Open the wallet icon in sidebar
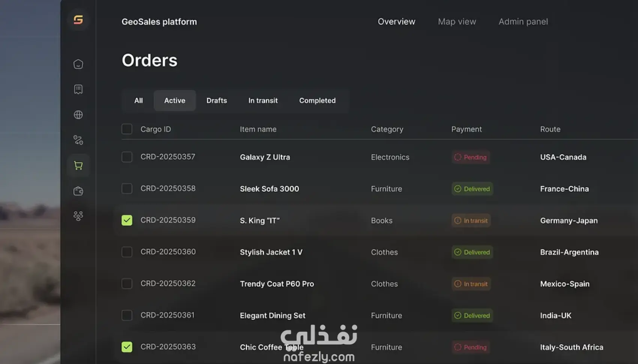The width and height of the screenshot is (638, 364). click(x=78, y=191)
